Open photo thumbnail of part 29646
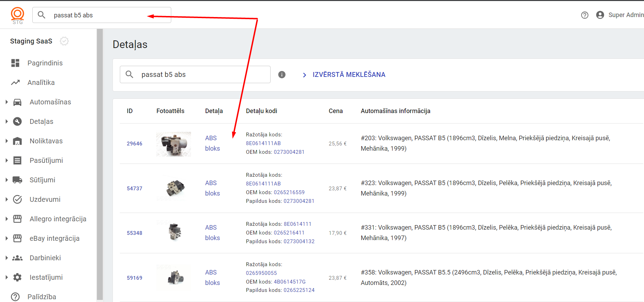The height and width of the screenshot is (302, 644). (174, 144)
